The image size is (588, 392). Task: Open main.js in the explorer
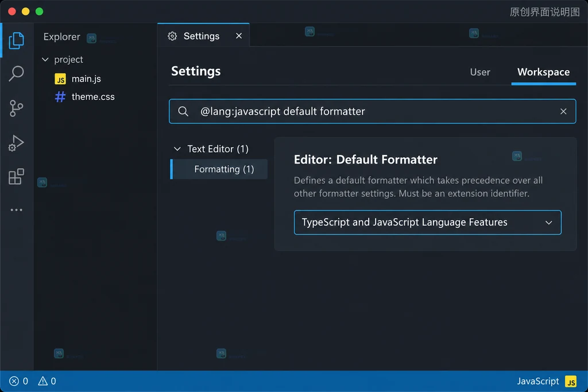pos(86,79)
